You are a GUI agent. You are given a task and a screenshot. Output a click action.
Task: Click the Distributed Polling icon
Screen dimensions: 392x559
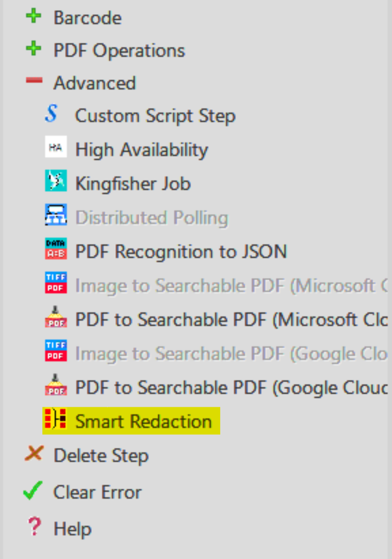(55, 215)
